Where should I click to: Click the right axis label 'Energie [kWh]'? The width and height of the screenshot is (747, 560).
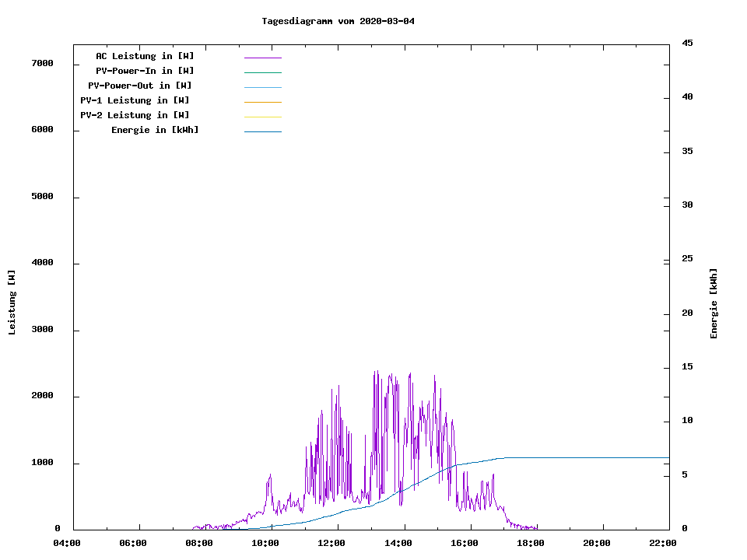coord(714,303)
